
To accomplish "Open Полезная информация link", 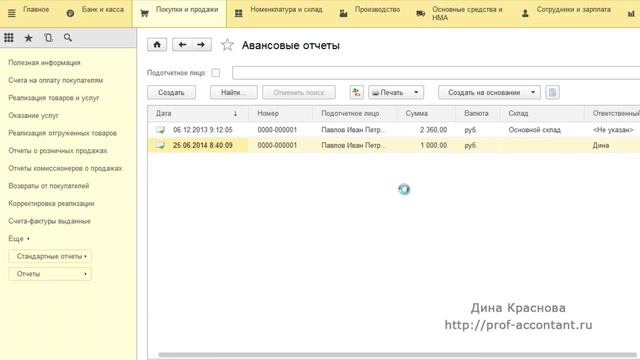I will point(44,63).
